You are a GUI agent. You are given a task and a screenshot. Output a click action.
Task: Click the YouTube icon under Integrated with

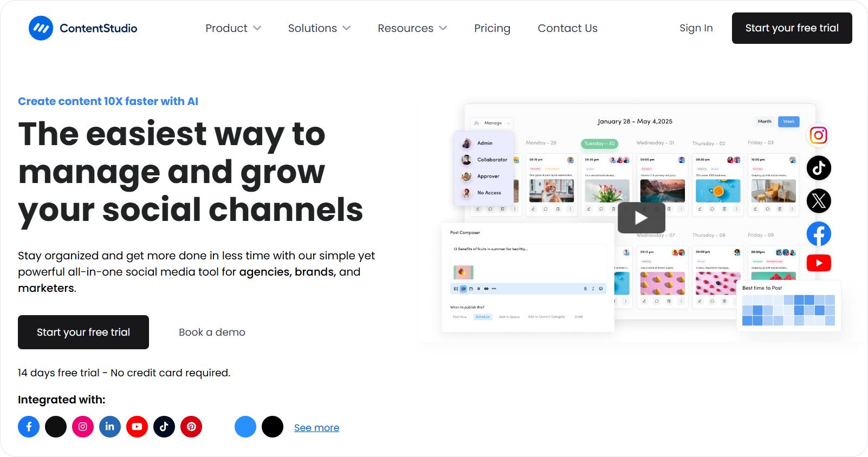pos(137,427)
